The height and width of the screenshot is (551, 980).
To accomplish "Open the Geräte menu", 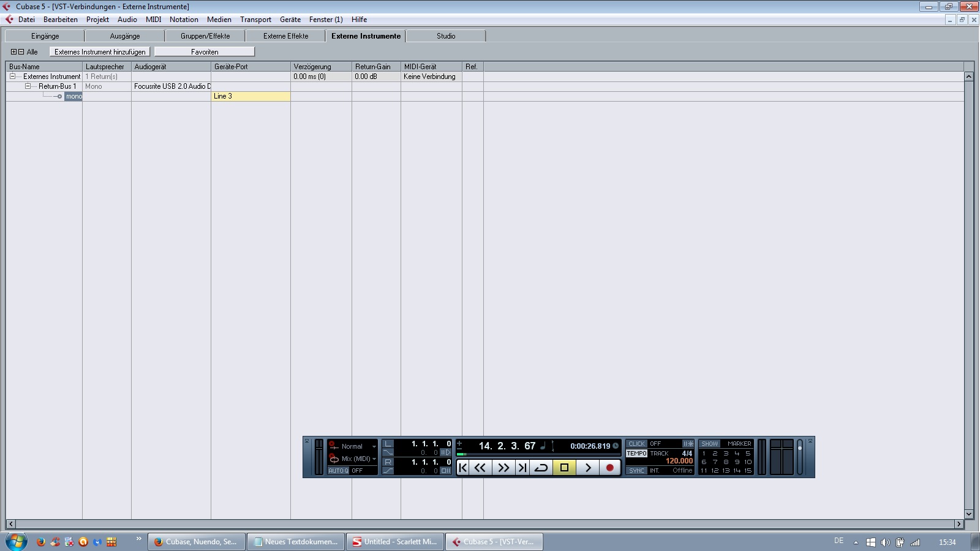I will [x=290, y=20].
